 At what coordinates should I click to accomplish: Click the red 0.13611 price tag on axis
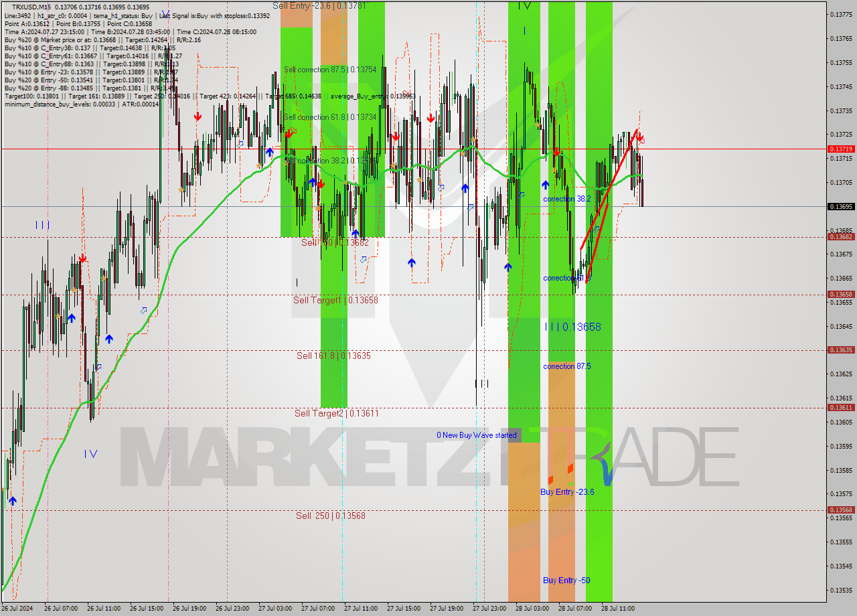(841, 408)
